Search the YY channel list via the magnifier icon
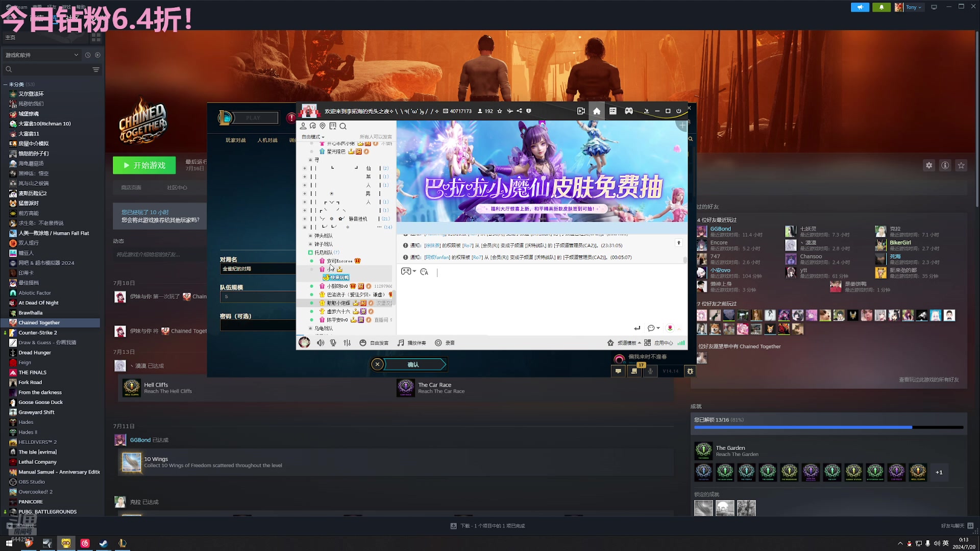Image resolution: width=980 pixels, height=551 pixels. coord(343,126)
